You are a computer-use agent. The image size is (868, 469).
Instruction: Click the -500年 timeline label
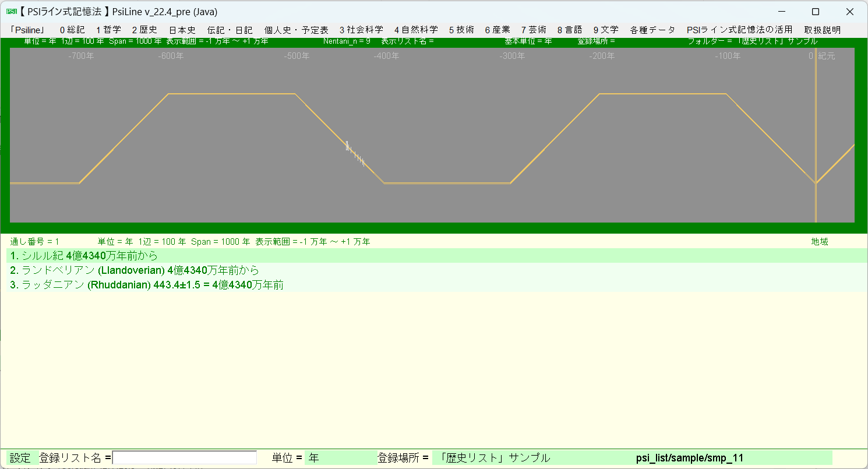tap(297, 56)
